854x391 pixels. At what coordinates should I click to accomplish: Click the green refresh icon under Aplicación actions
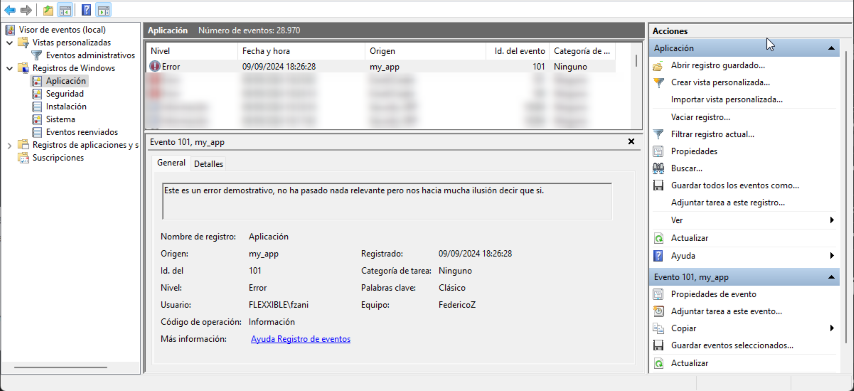pos(658,238)
